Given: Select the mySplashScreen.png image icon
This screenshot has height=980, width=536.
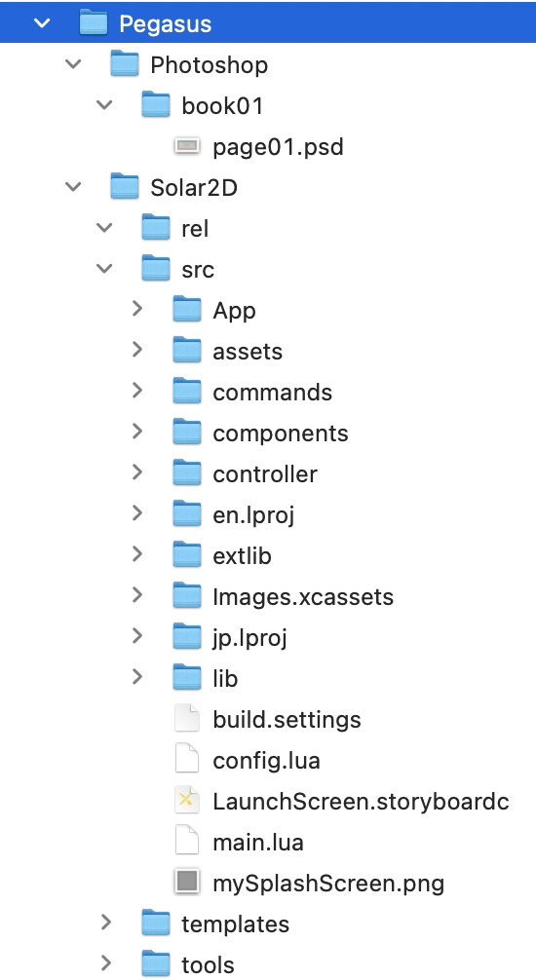Looking at the screenshot, I should pos(187,883).
